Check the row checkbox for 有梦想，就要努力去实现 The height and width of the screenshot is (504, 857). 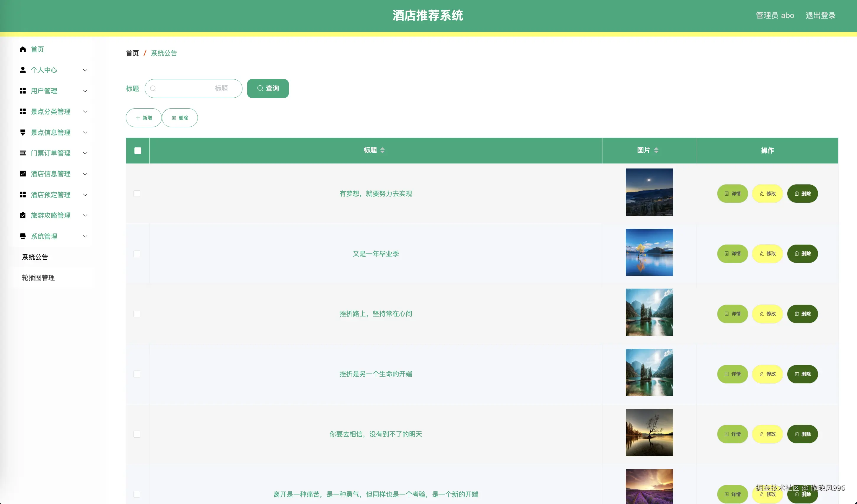pyautogui.click(x=137, y=193)
